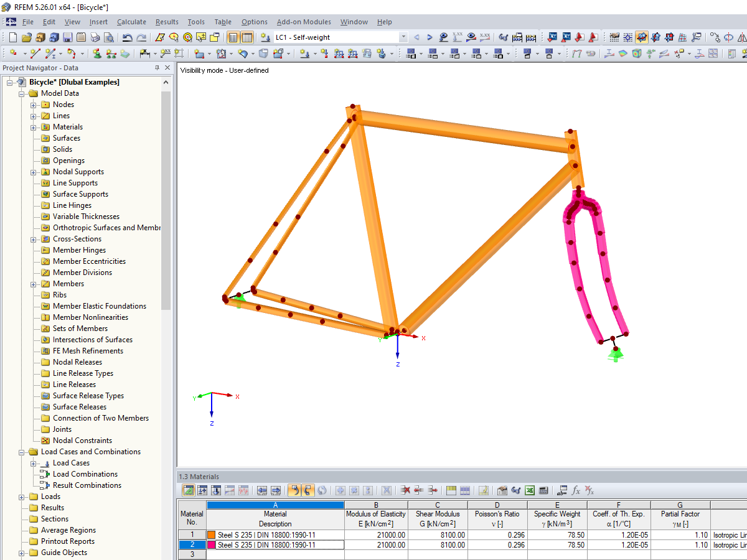This screenshot has height=560, width=747.
Task: Expand the Materials tree item
Action: click(33, 127)
